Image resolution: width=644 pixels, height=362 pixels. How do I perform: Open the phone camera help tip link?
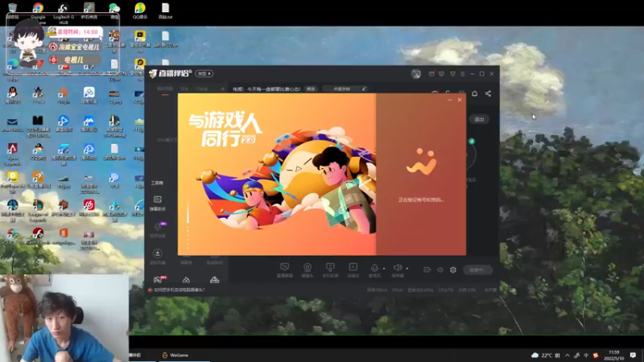point(179,290)
